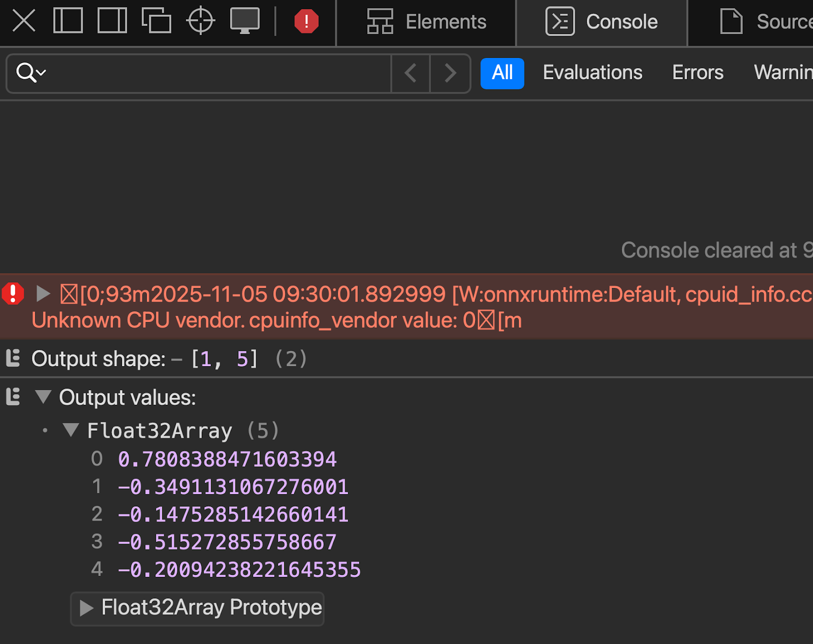The image size is (813, 644).
Task: Close the Web Inspector
Action: 23,21
